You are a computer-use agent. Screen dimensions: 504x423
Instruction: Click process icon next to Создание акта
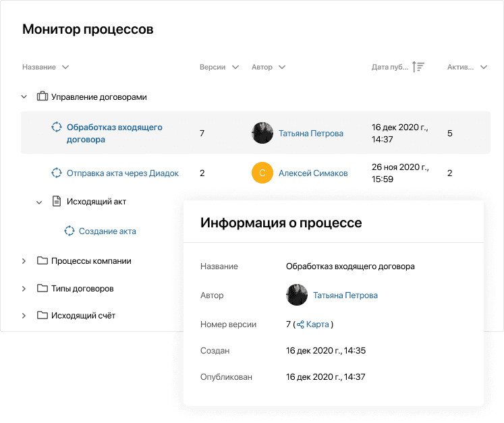coord(69,231)
